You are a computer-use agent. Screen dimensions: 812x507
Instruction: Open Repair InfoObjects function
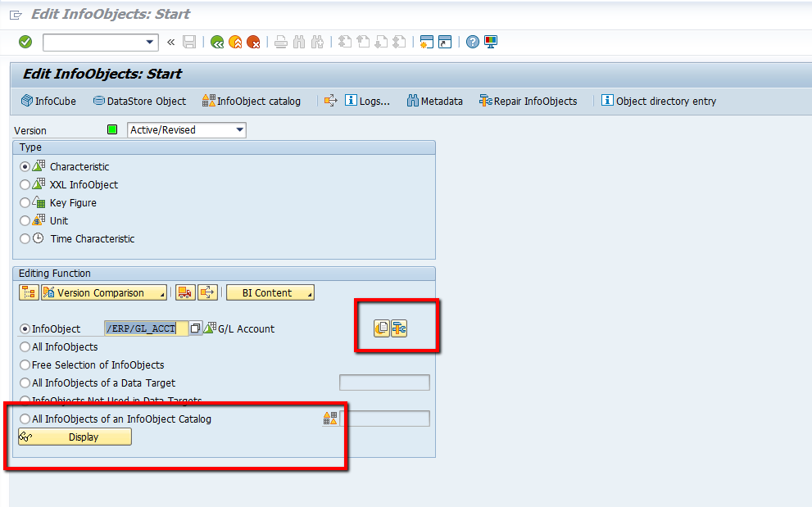529,101
